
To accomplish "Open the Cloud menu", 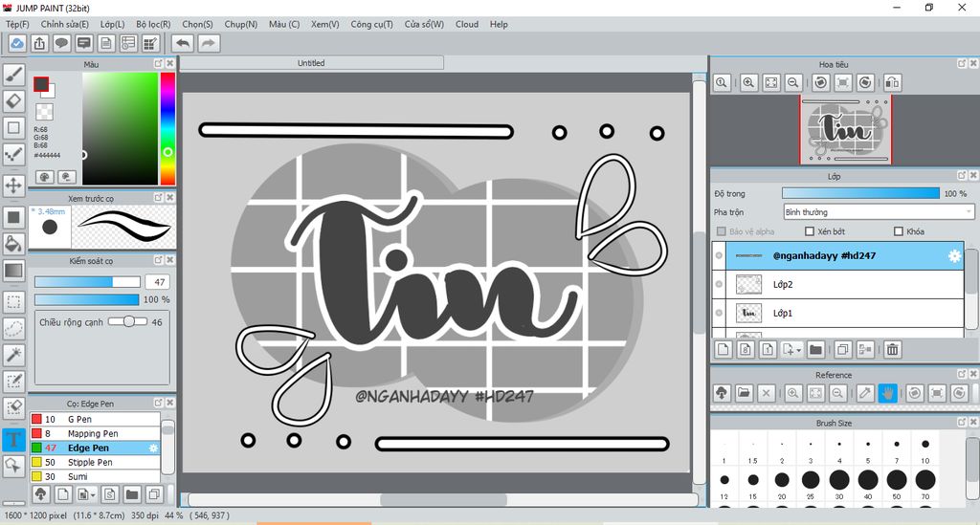I will tap(467, 24).
